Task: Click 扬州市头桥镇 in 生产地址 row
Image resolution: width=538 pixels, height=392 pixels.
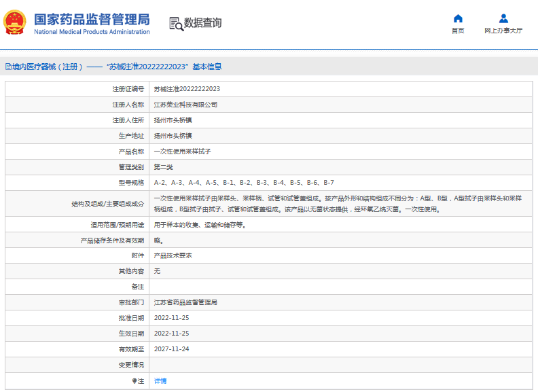Action: tap(173, 136)
